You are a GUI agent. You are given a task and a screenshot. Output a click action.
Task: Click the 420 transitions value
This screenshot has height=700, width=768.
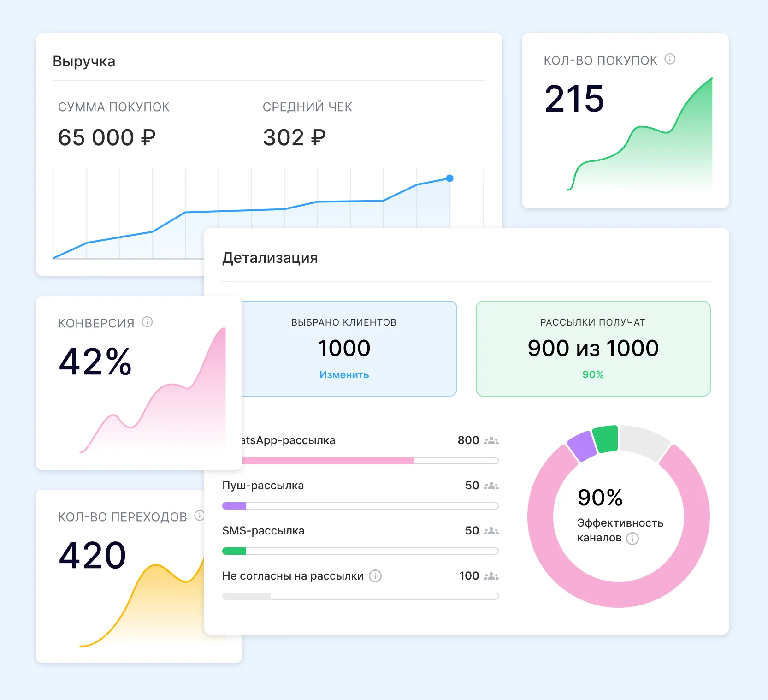tap(92, 555)
